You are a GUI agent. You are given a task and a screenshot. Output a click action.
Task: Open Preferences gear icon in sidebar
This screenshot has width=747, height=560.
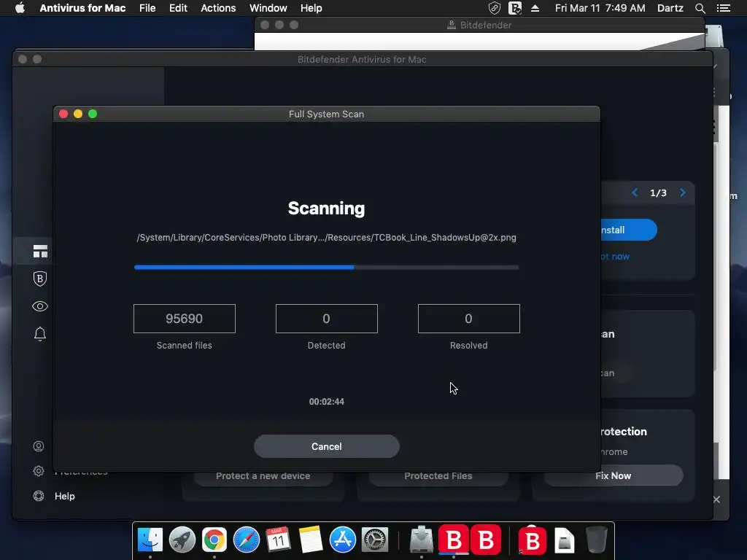(39, 471)
